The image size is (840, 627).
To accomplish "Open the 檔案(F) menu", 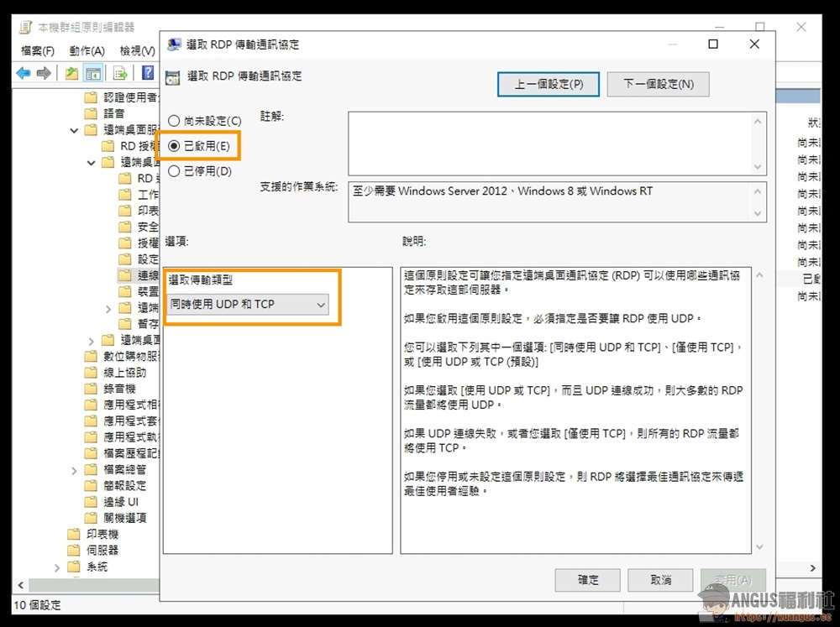I will [38, 51].
